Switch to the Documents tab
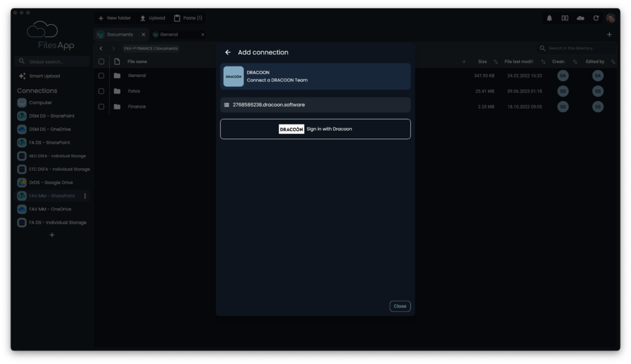This screenshot has width=631, height=364. click(x=120, y=34)
